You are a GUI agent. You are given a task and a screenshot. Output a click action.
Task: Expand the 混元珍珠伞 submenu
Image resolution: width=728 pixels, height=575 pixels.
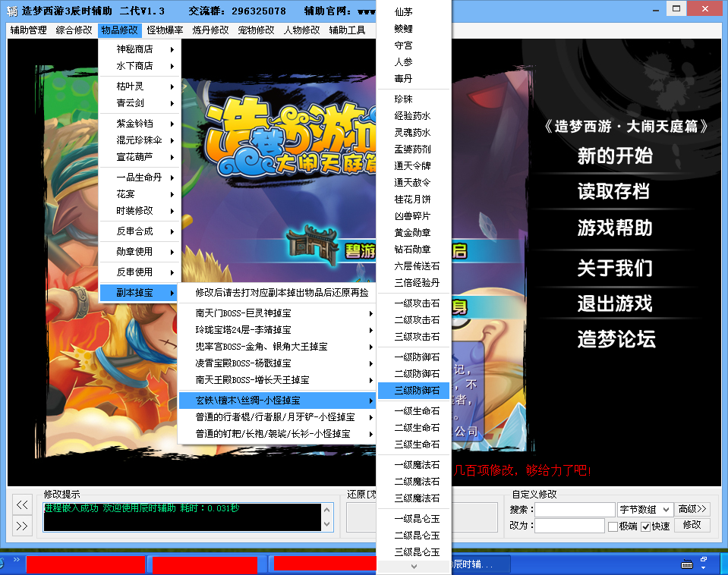tap(140, 140)
